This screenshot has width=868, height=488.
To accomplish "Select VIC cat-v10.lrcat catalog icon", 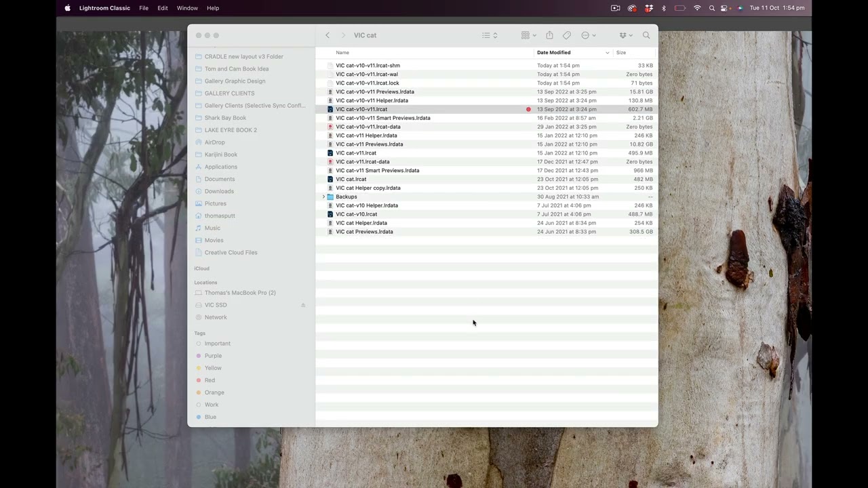I will 330,214.
